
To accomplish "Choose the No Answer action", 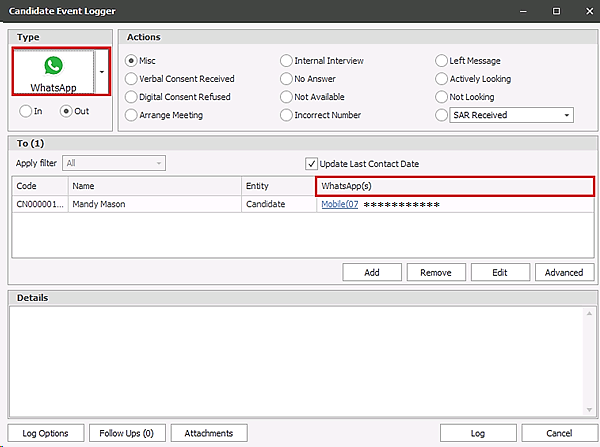I will 286,79.
